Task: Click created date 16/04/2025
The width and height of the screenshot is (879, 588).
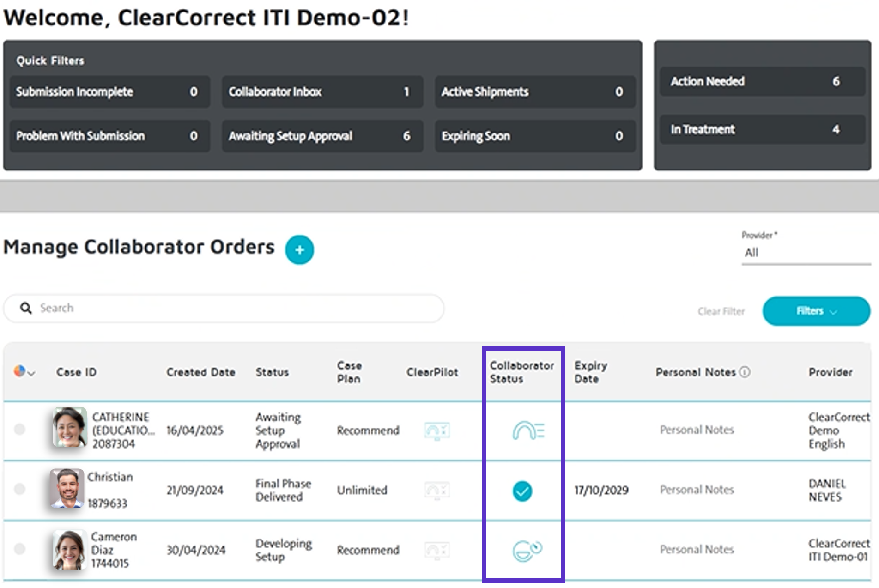Action: point(195,430)
